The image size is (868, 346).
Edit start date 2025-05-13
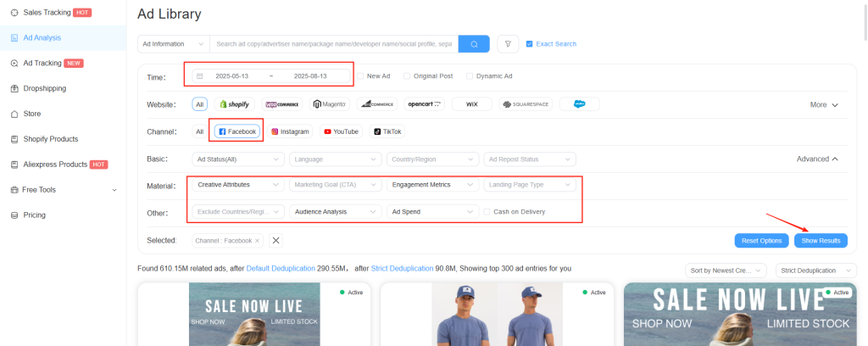[232, 76]
